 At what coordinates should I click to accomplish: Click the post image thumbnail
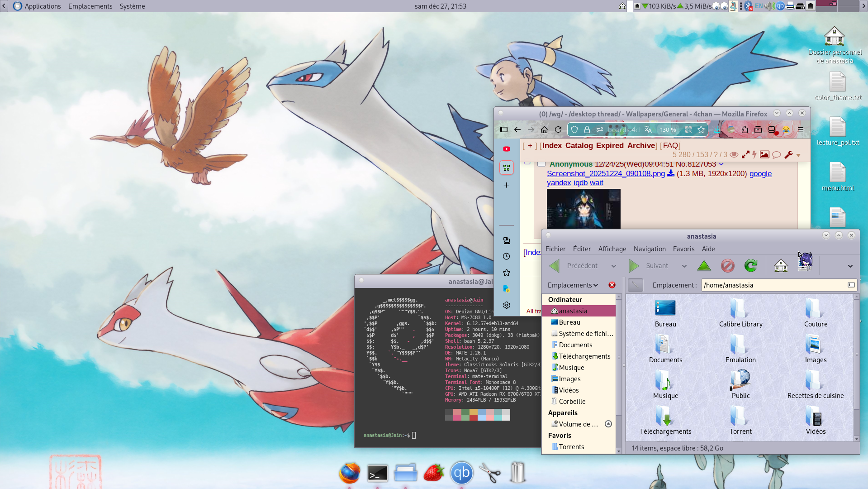click(583, 208)
